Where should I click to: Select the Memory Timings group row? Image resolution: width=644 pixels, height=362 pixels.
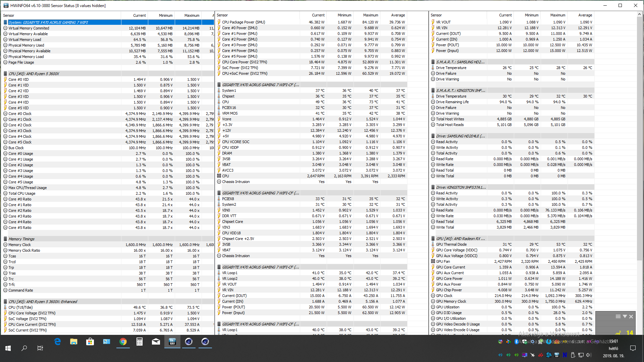pos(108,239)
